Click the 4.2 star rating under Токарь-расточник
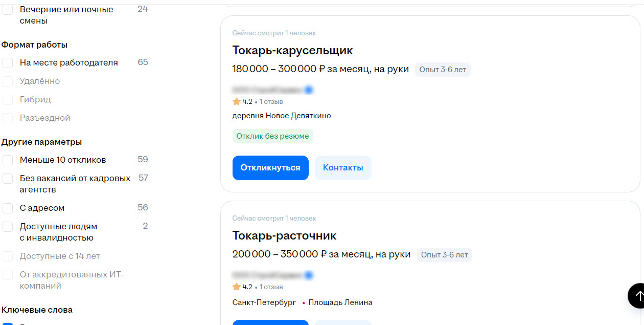The image size is (644, 325). pos(242,287)
